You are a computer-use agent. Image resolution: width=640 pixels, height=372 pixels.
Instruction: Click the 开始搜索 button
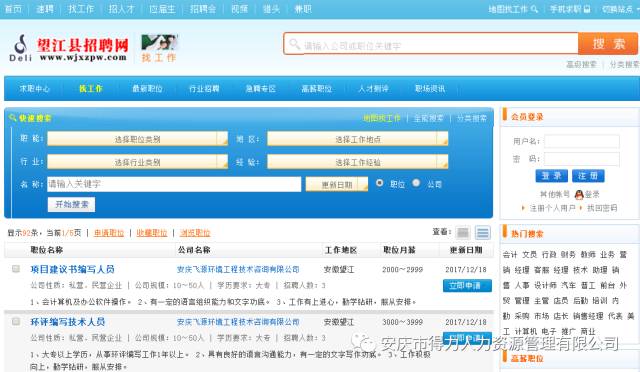click(71, 204)
